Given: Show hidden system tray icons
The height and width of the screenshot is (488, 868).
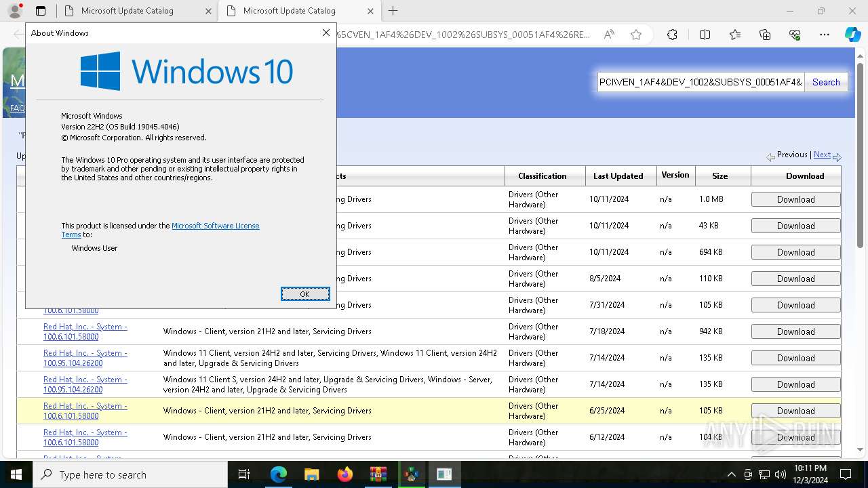Looking at the screenshot, I should point(731,474).
